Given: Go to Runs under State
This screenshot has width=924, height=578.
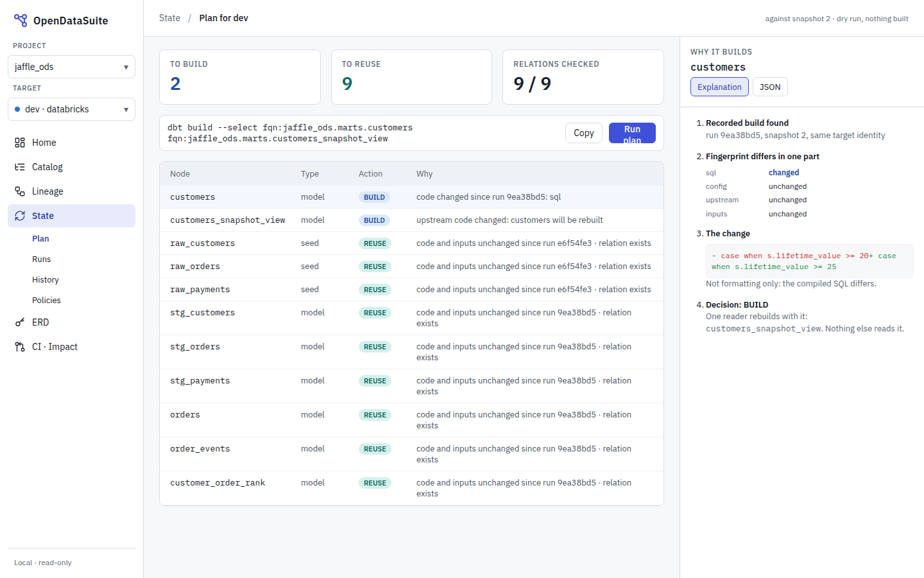Looking at the screenshot, I should 42,259.
